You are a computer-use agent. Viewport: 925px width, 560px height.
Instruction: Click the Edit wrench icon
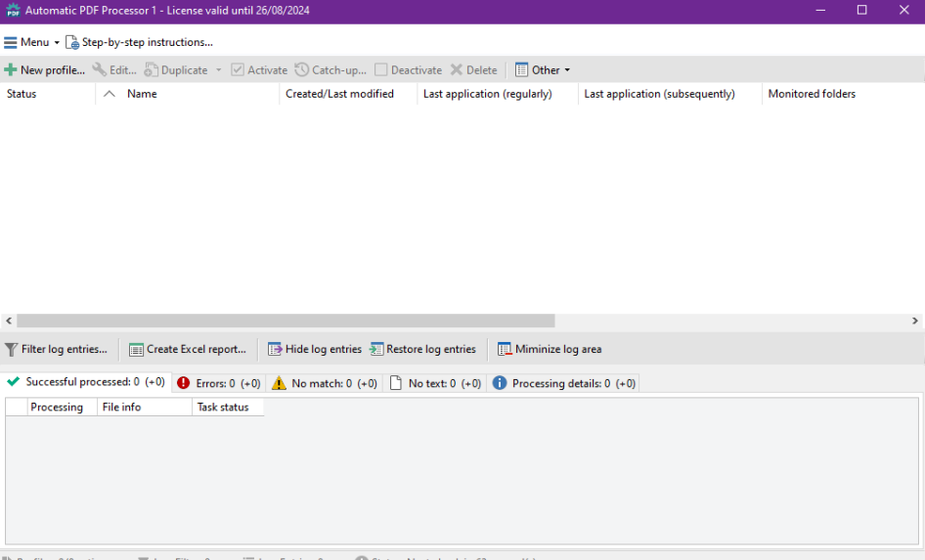(99, 69)
